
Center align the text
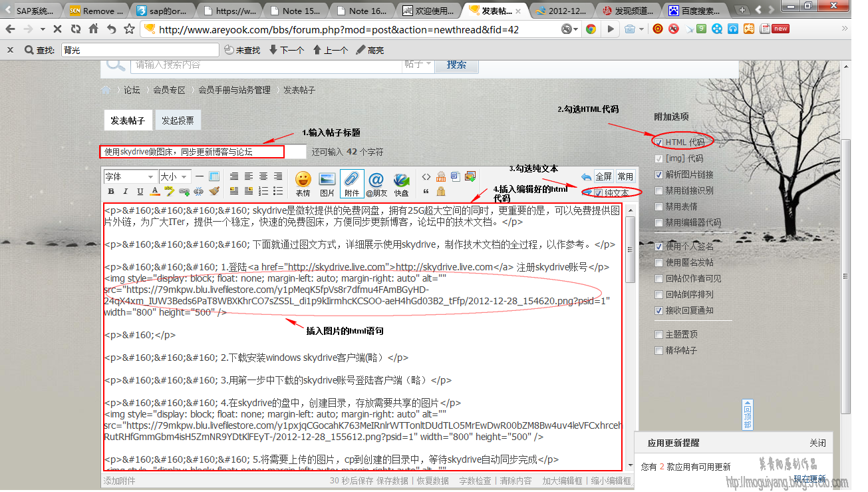coord(263,176)
